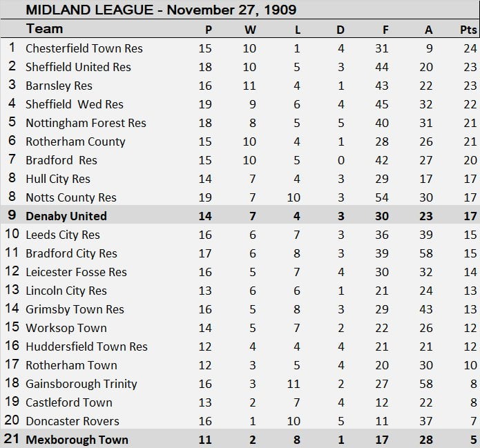Click Nottingham Forest Res team name
The height and width of the screenshot is (448, 480).
86,123
